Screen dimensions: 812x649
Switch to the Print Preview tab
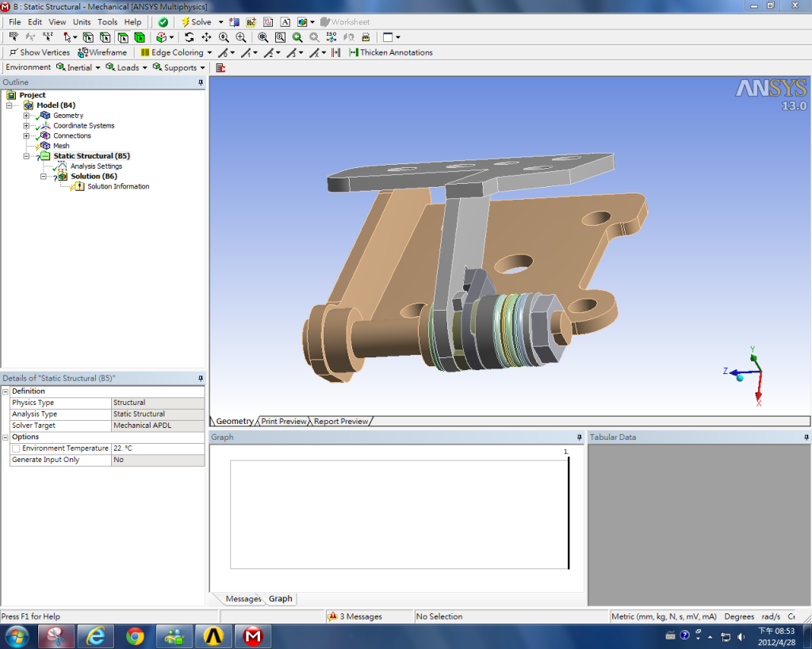(x=283, y=422)
